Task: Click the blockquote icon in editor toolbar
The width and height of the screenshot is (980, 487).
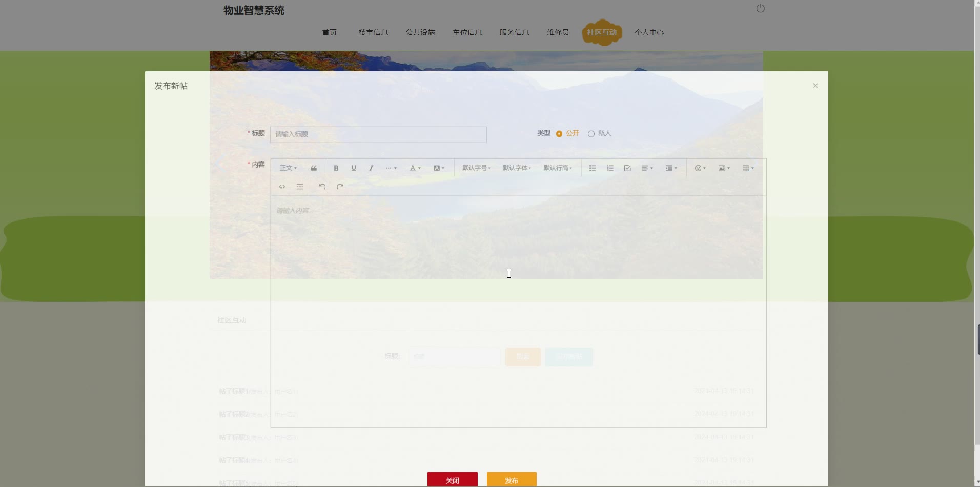Action: pos(314,168)
